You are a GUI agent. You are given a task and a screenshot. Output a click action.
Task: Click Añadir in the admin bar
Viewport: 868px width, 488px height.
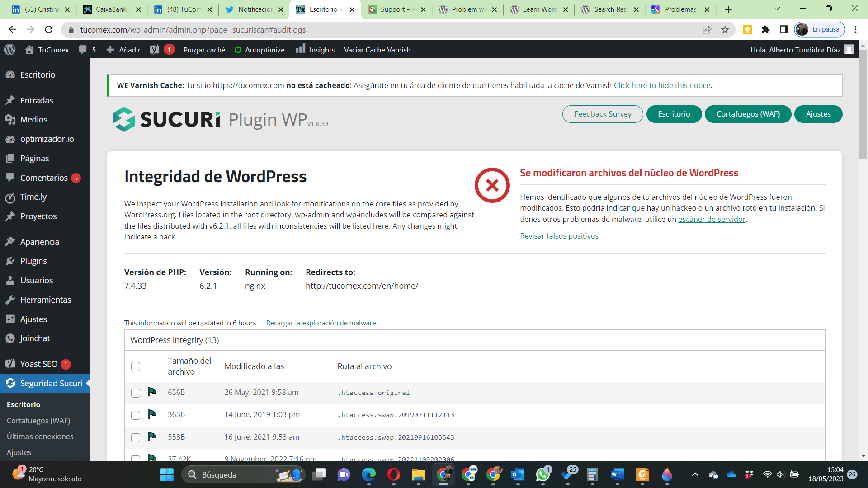point(123,50)
